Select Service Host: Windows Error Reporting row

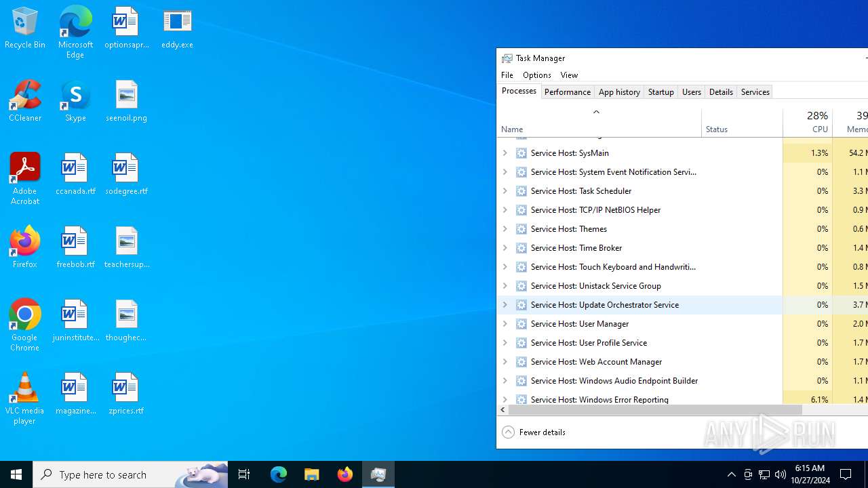[x=682, y=399]
